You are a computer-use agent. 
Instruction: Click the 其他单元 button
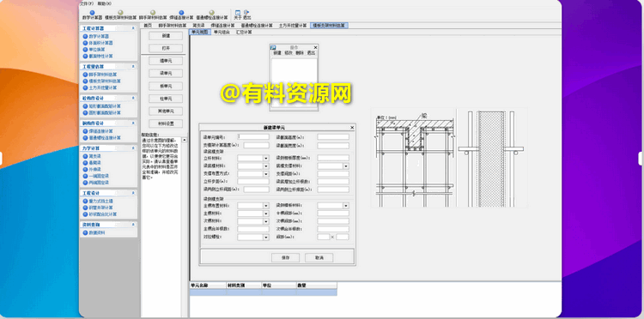(x=166, y=111)
